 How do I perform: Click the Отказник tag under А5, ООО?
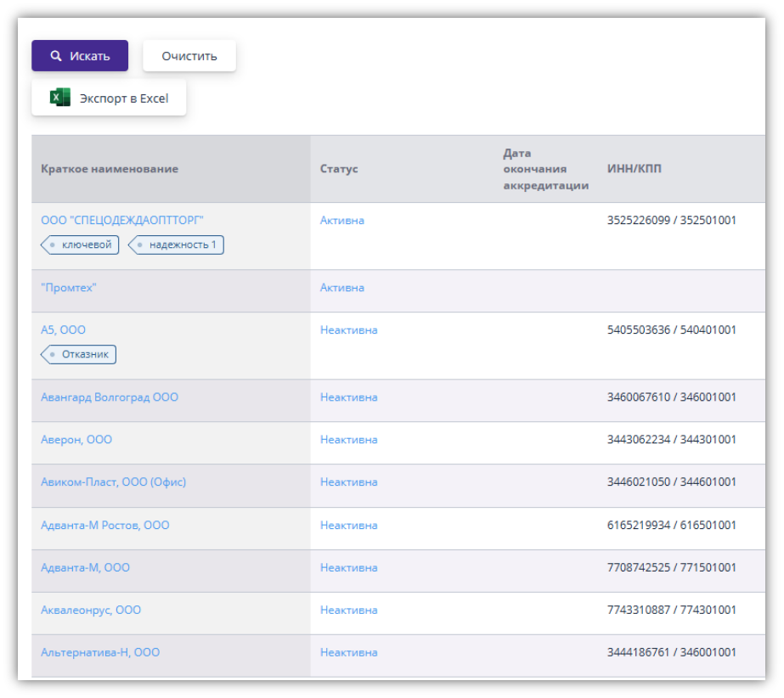click(x=79, y=354)
